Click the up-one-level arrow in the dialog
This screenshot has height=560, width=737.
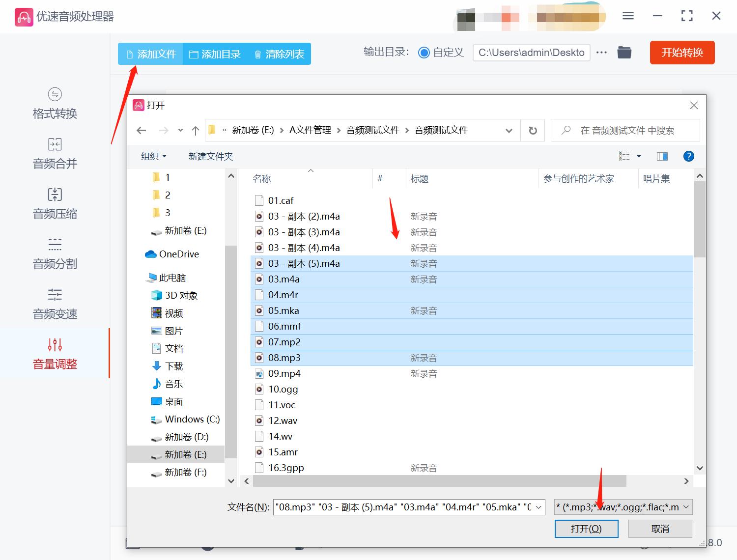click(195, 130)
